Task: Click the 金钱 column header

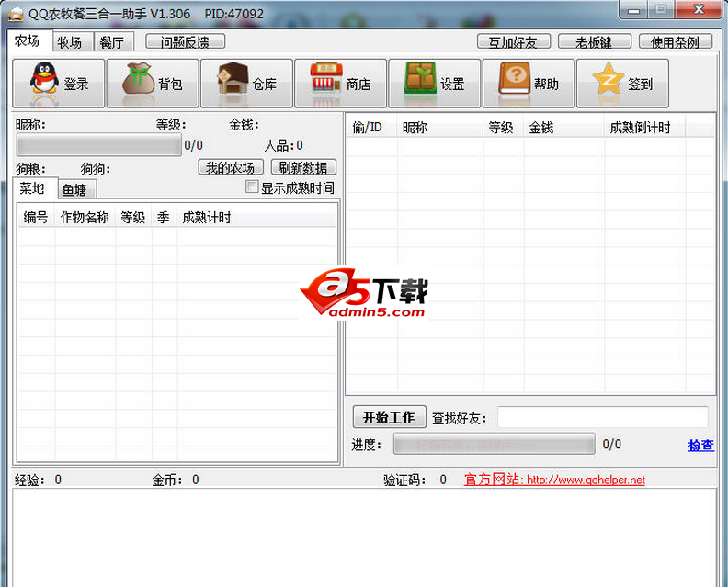Action: click(563, 127)
